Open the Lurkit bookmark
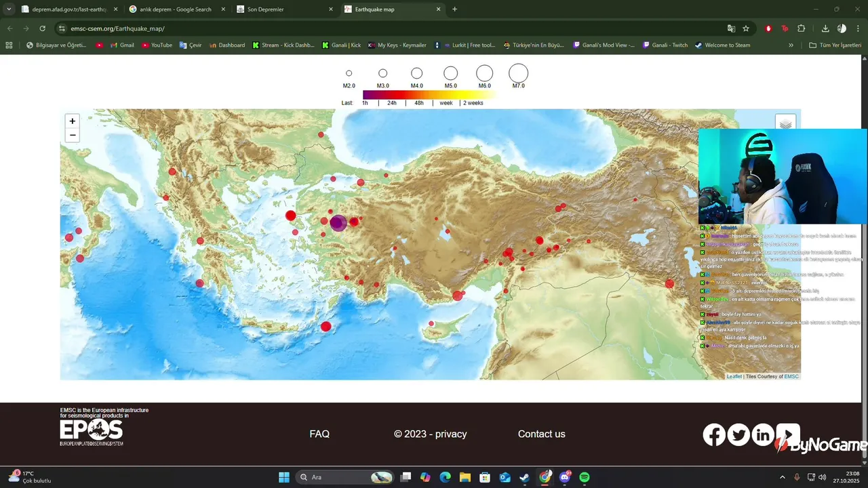The height and width of the screenshot is (488, 868). coord(465,45)
